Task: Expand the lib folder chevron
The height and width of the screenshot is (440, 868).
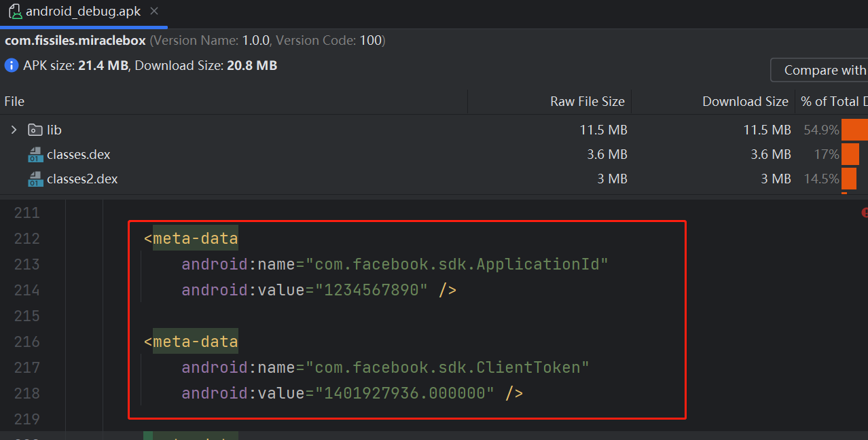Action: click(x=14, y=130)
